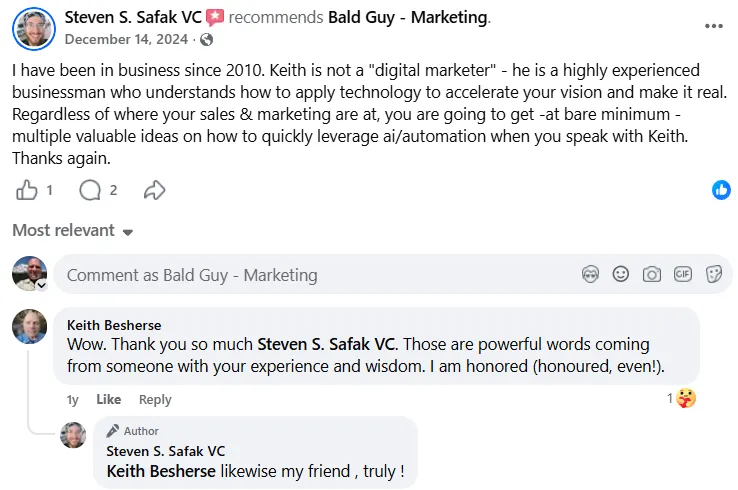Open Steven S. Safak VC profile link

[x=133, y=17]
